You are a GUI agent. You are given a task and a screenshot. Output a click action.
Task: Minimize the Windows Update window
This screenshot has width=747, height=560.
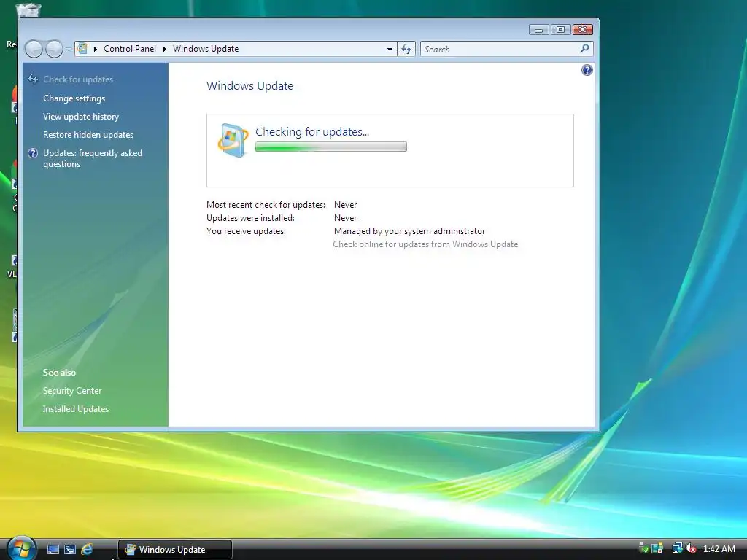[539, 30]
